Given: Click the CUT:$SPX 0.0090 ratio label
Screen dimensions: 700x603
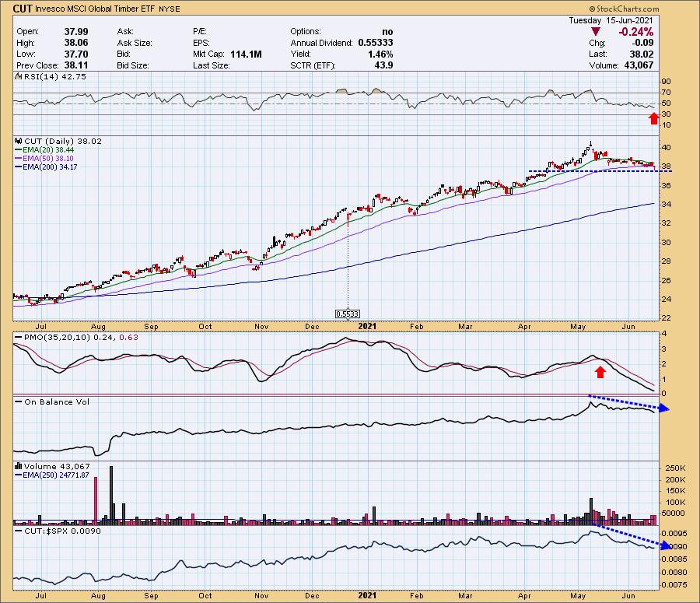Looking at the screenshot, I should pyautogui.click(x=62, y=531).
